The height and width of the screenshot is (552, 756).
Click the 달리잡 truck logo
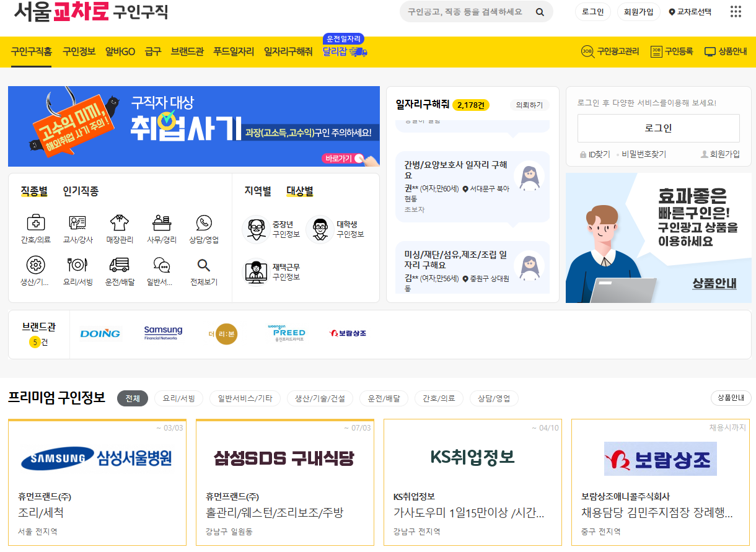pos(345,51)
